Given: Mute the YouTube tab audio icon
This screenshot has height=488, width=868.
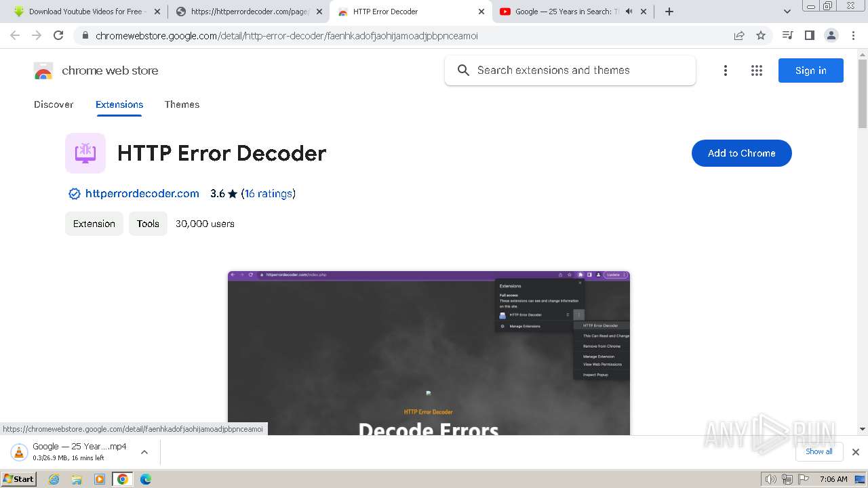Looking at the screenshot, I should [629, 12].
